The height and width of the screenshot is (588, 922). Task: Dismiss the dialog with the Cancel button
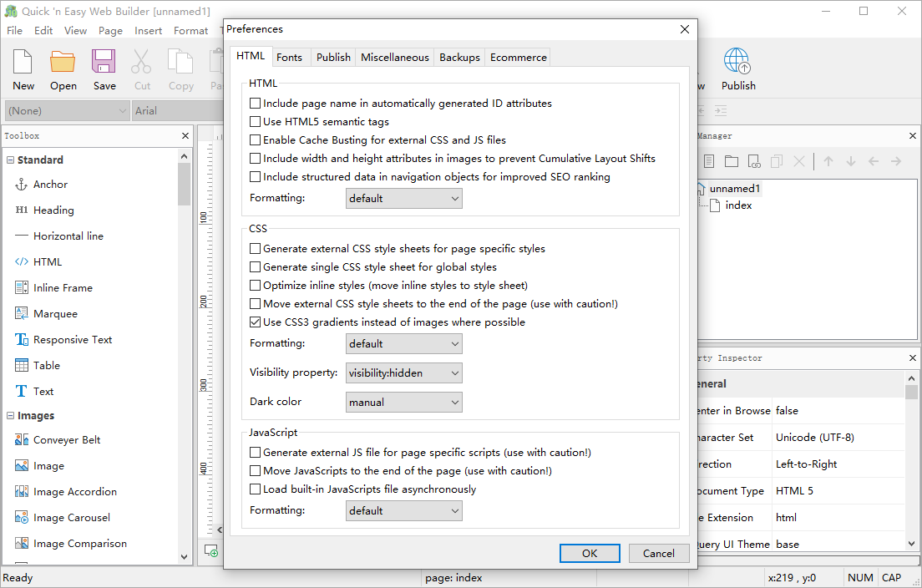click(x=659, y=553)
